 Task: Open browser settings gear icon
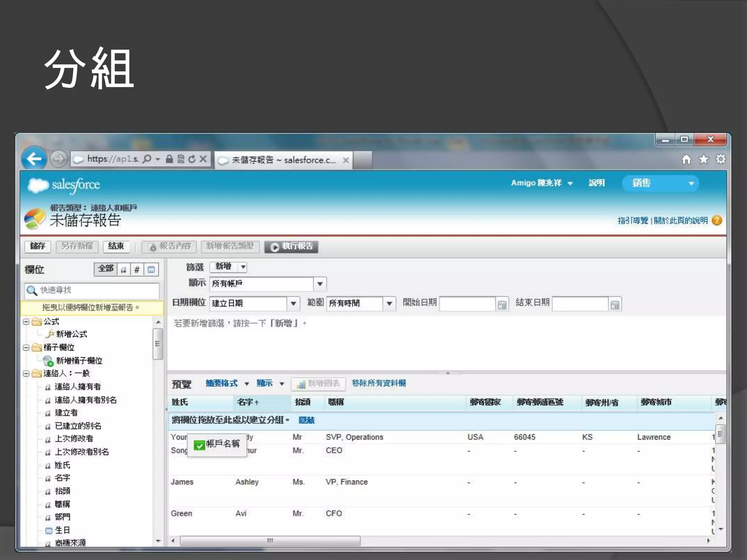pos(720,159)
